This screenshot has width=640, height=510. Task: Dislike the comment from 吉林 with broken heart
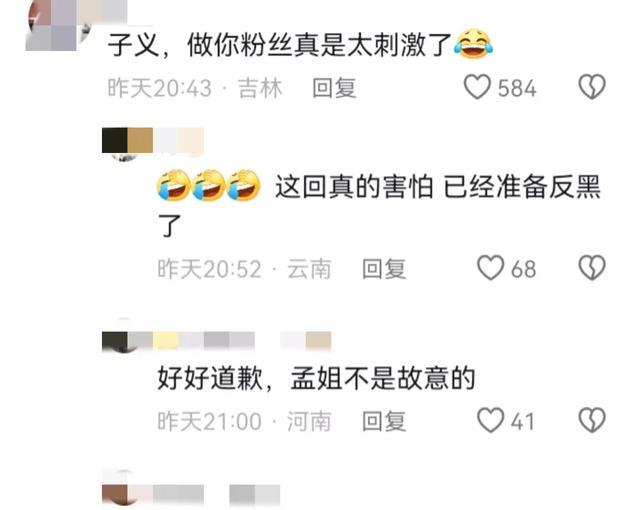coord(592,86)
